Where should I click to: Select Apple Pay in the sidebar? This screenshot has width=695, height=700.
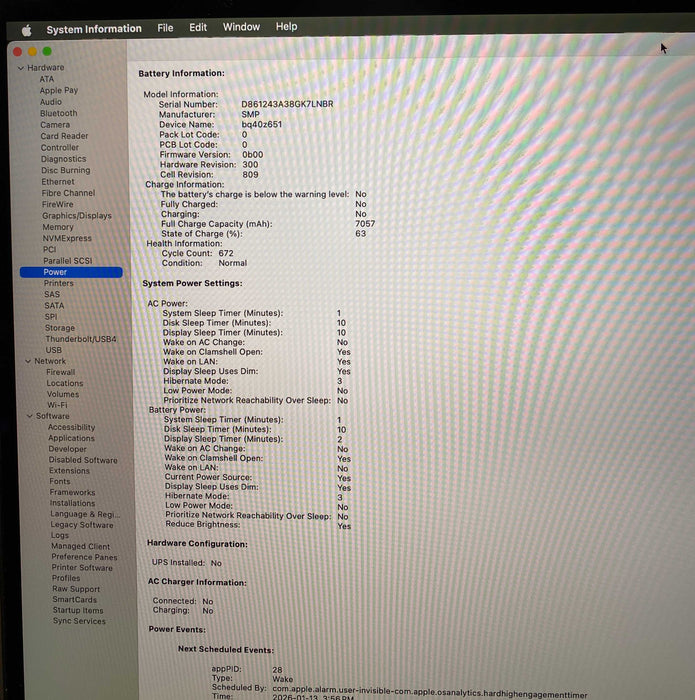[58, 90]
